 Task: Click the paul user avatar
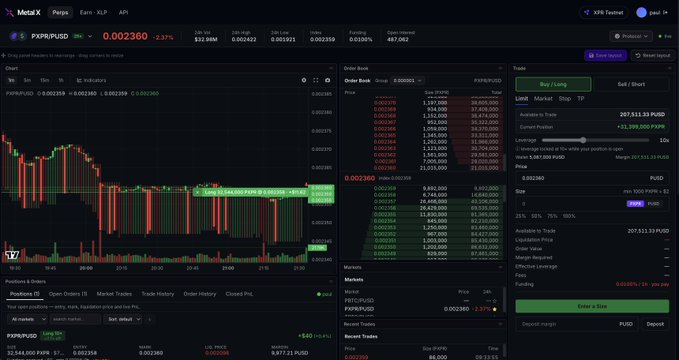pos(641,13)
